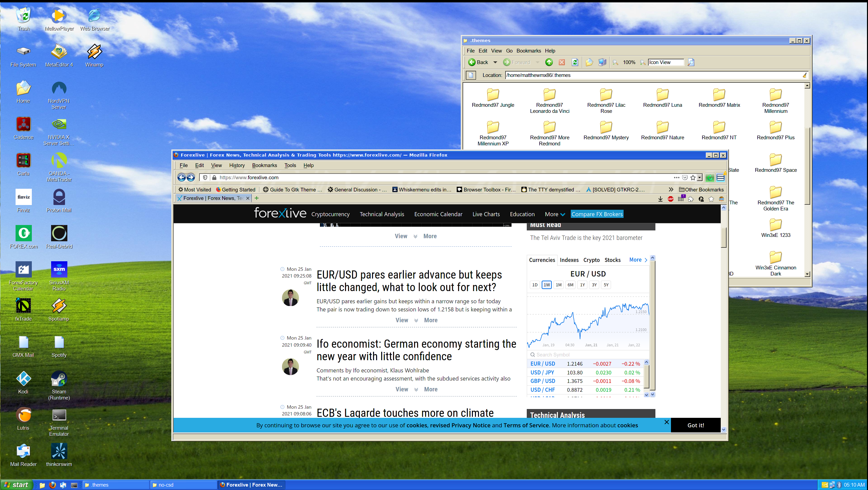Open MetaEditor 4 desktop icon
The width and height of the screenshot is (868, 490).
[x=59, y=55]
